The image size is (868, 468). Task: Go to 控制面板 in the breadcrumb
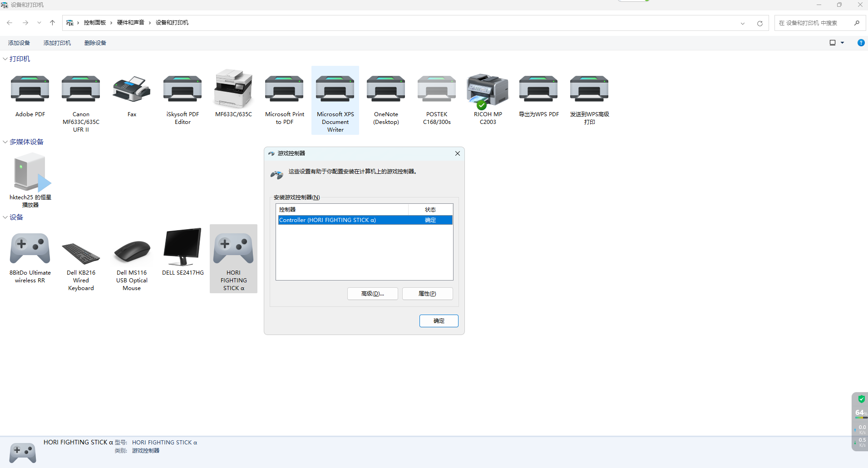(x=95, y=23)
